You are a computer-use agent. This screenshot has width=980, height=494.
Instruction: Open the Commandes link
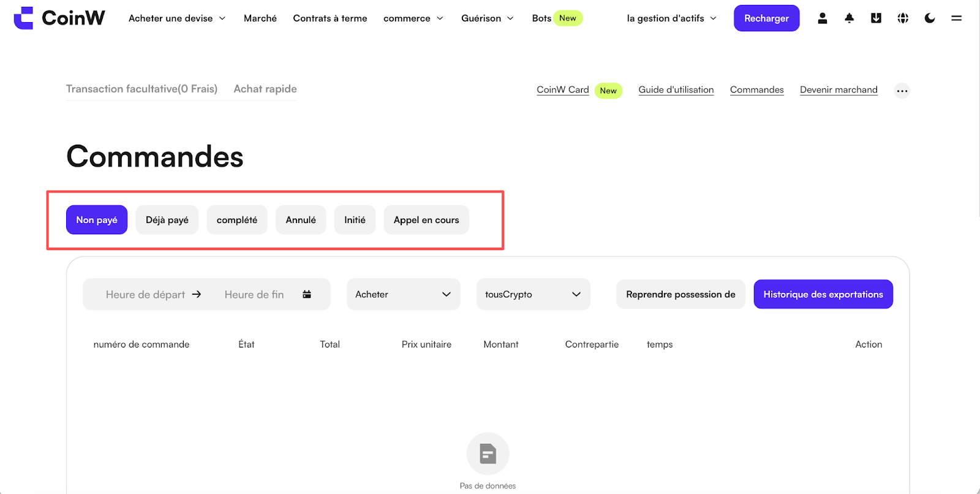click(757, 89)
